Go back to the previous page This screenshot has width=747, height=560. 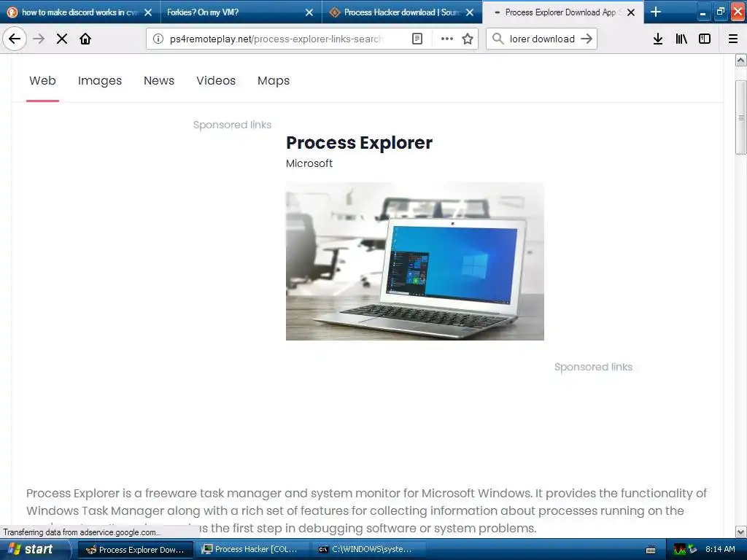click(x=15, y=39)
